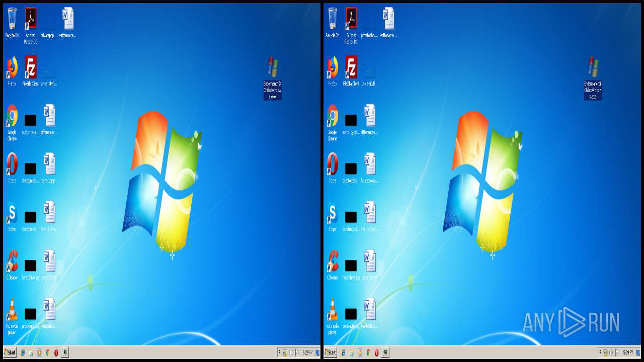Select the 'differences' Word document on right desktop

pyautogui.click(x=370, y=119)
